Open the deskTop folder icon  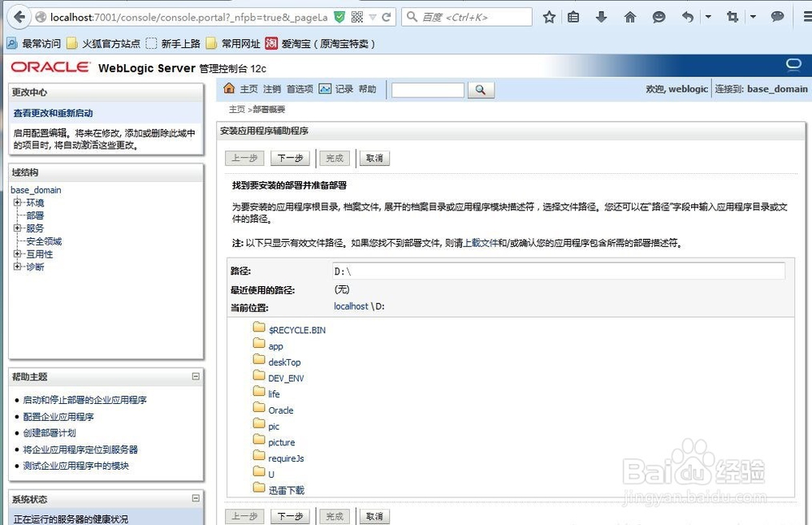point(259,359)
